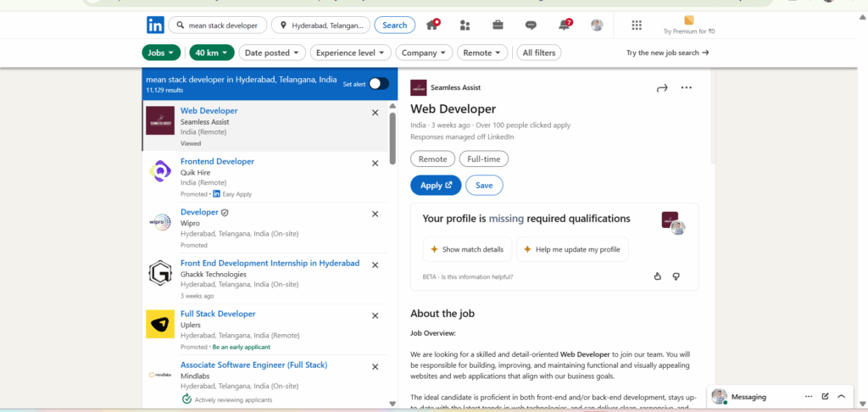Click Messaging label in bottom bar
Screen dimensions: 868x412
pos(748,397)
